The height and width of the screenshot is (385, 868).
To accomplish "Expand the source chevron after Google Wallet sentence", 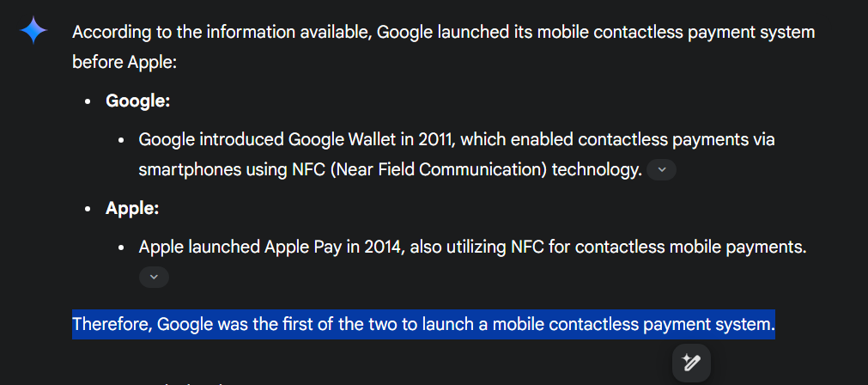I will pos(661,170).
